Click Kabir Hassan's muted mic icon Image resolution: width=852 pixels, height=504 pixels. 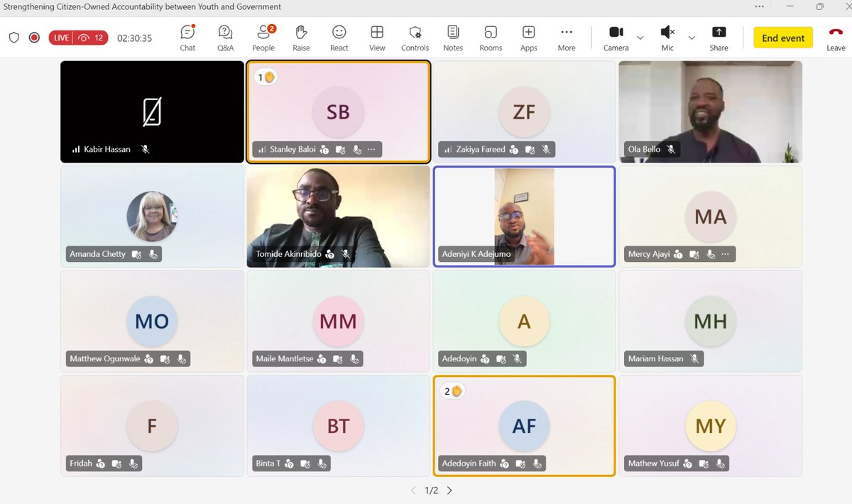click(145, 150)
